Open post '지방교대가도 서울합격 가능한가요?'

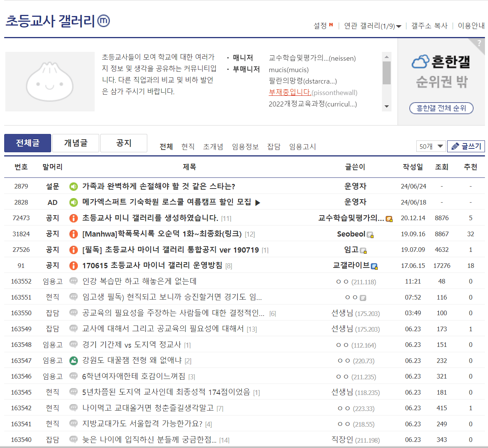(142, 424)
